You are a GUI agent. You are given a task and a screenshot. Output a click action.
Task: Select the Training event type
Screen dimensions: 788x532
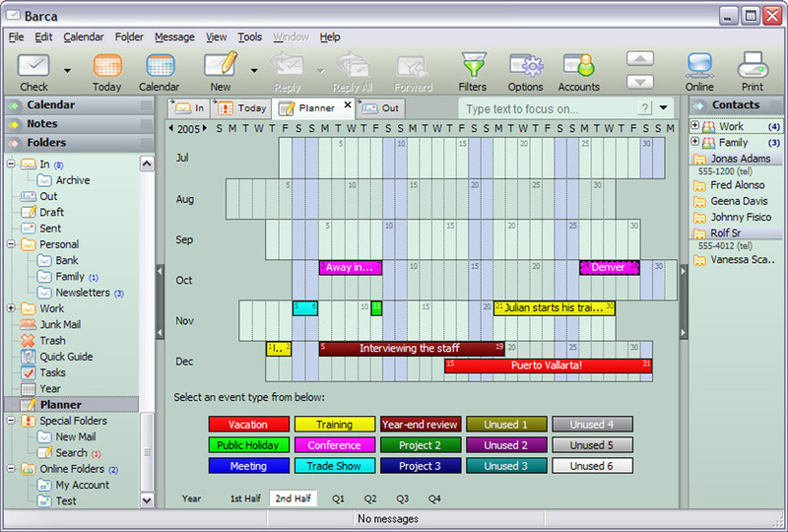[x=335, y=425]
